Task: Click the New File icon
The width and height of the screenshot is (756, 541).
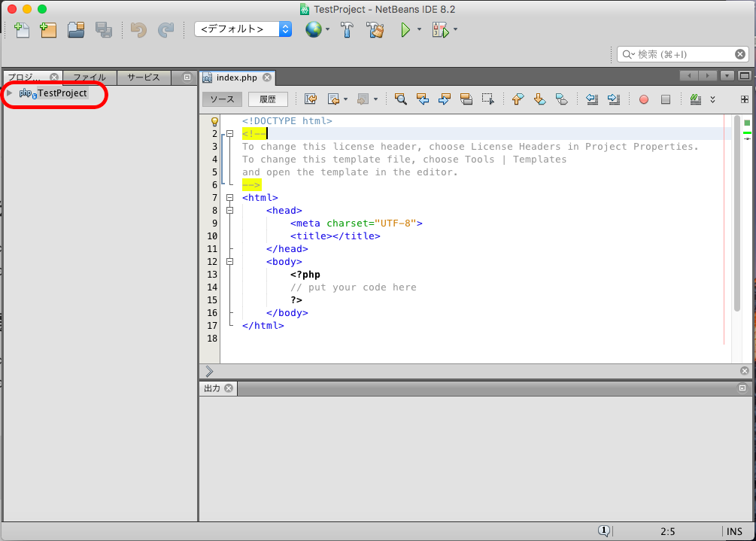Action: 22,30
